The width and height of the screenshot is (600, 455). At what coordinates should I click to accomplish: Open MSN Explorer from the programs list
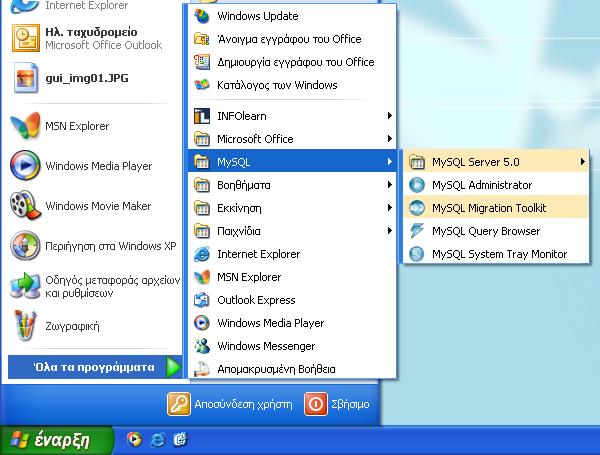292,277
